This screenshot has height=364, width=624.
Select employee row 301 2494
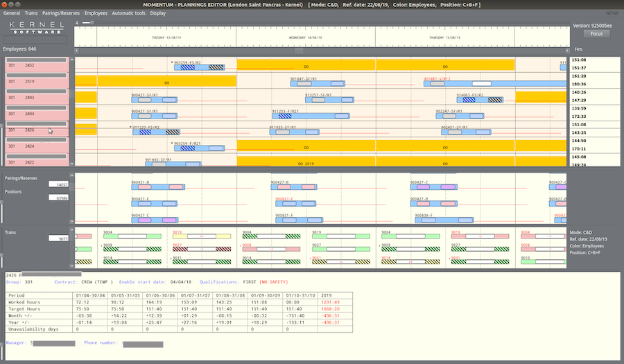point(37,113)
